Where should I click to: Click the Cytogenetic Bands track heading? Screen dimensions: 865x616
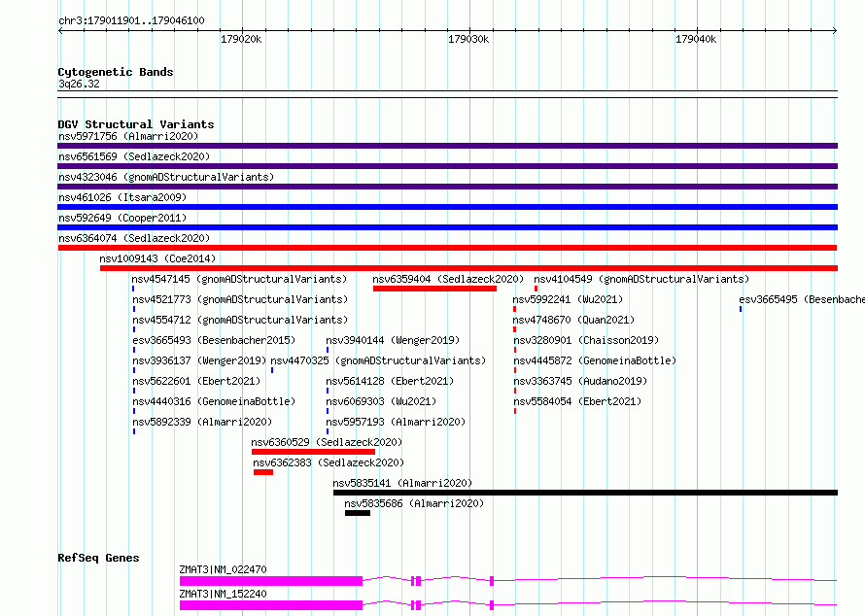point(116,72)
